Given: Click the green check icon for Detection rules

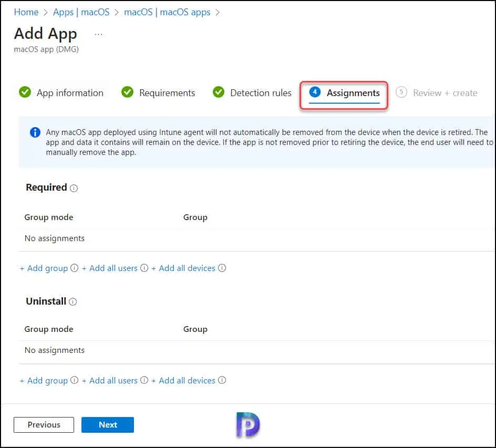Looking at the screenshot, I should [218, 92].
